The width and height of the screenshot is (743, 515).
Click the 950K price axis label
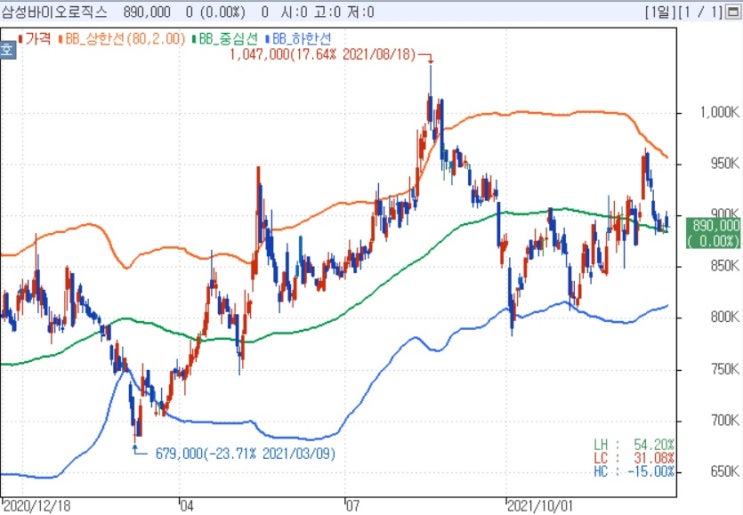(x=725, y=164)
